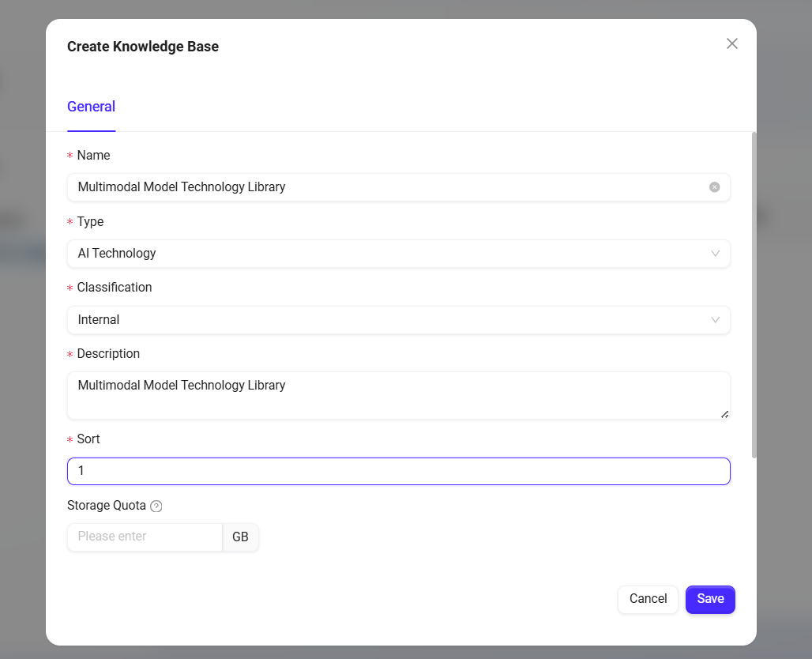The image size is (812, 659).
Task: Click the chevron arrow in the Classification field
Action: (715, 320)
